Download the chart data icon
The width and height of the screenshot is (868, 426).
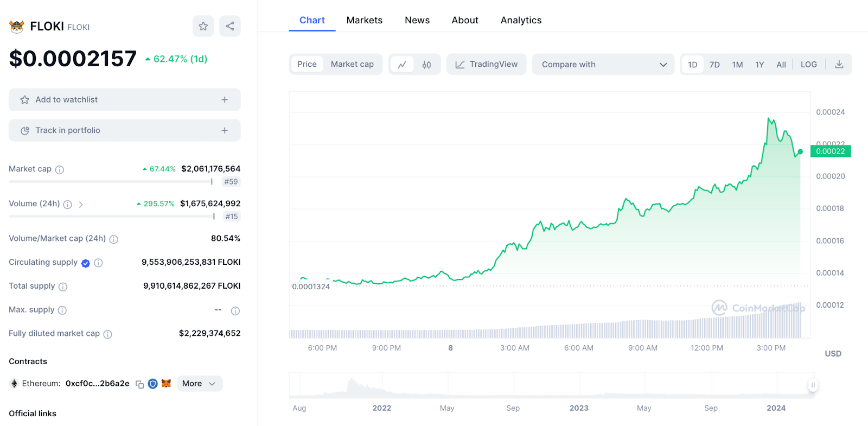[839, 65]
